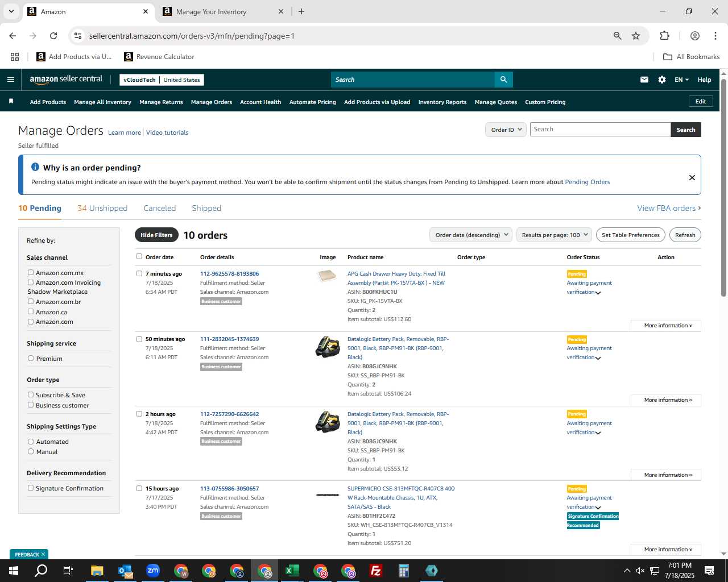The width and height of the screenshot is (728, 582).
Task: Switch to the Canceled tab
Action: [x=160, y=208]
